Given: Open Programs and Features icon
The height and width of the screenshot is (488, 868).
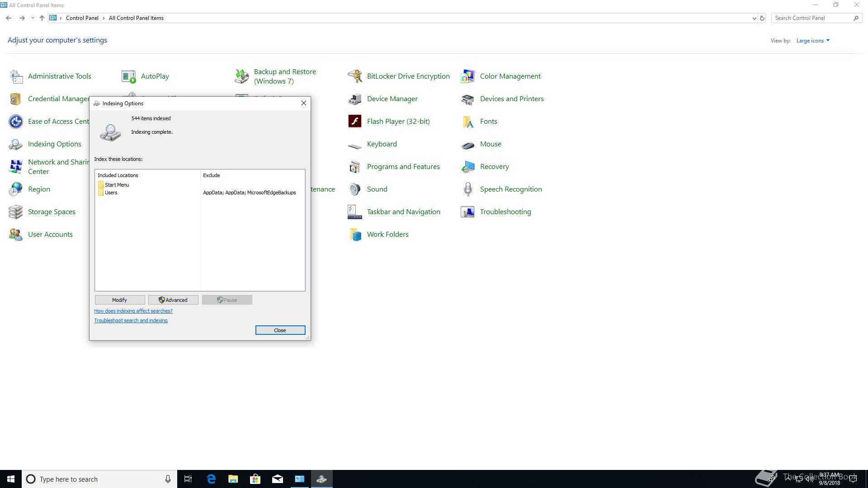Looking at the screenshot, I should tap(355, 167).
